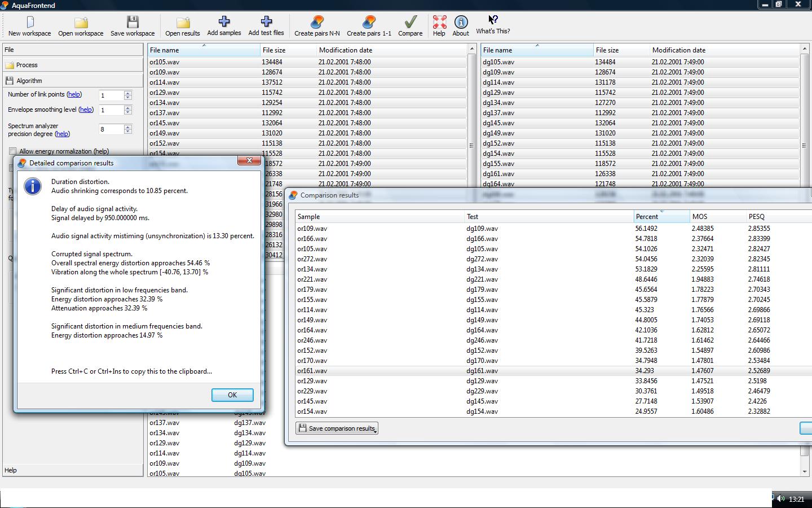Viewport: 812px width, 508px height.
Task: Click Spectrum analyzer precision degree input field
Action: 112,129
